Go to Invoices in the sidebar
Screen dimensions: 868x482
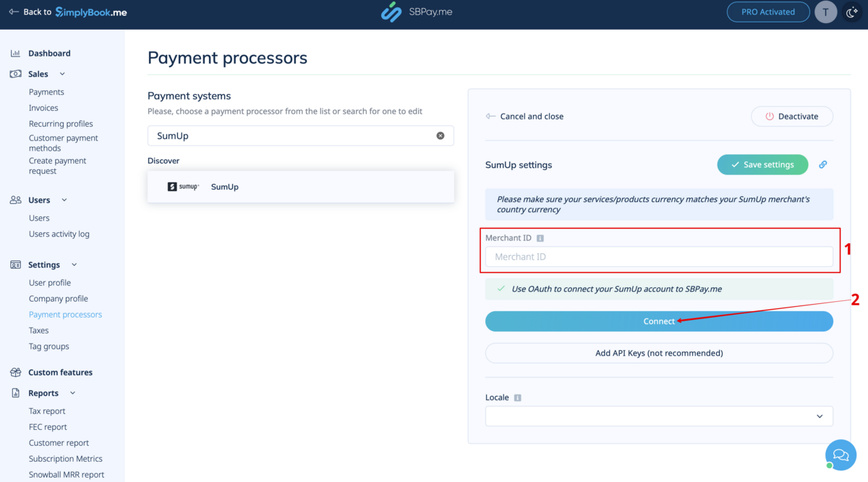pyautogui.click(x=43, y=108)
